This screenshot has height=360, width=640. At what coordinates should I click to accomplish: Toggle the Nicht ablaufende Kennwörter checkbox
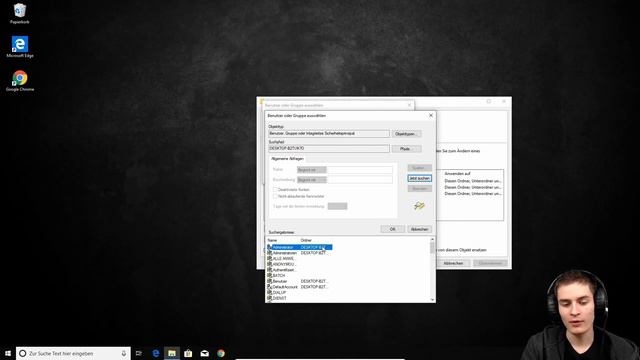tap(275, 196)
